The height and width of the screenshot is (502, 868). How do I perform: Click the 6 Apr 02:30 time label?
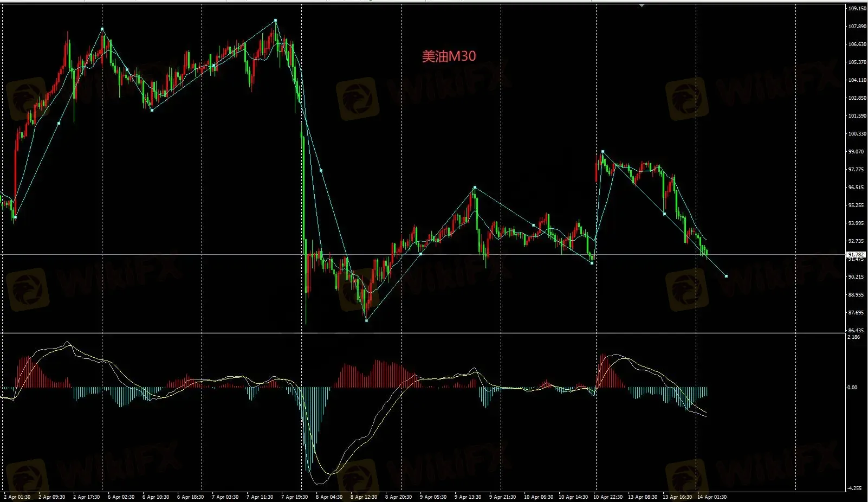pyautogui.click(x=121, y=497)
